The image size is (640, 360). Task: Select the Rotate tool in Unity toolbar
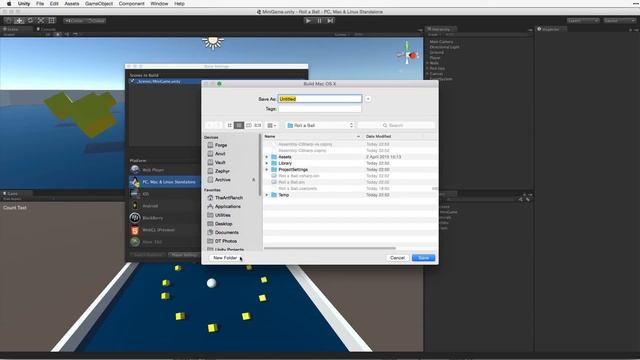point(30,20)
